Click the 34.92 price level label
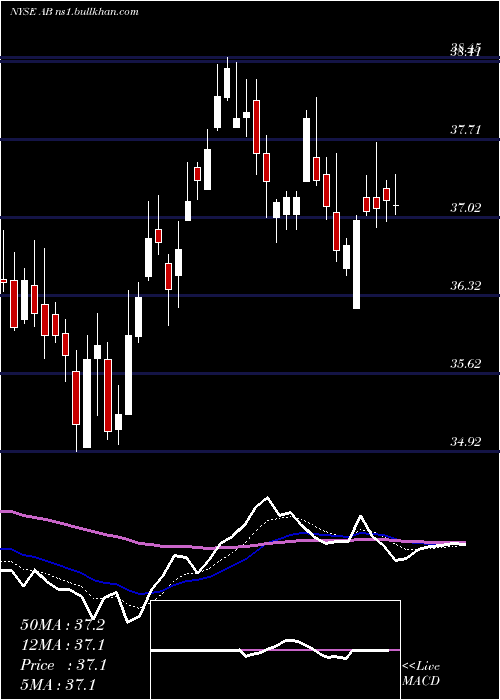 coord(466,442)
